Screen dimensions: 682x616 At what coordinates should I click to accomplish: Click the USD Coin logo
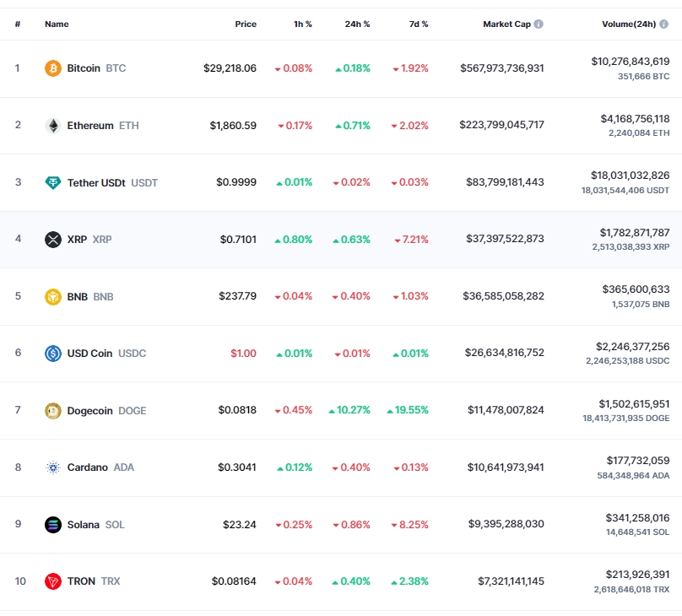pos(53,354)
